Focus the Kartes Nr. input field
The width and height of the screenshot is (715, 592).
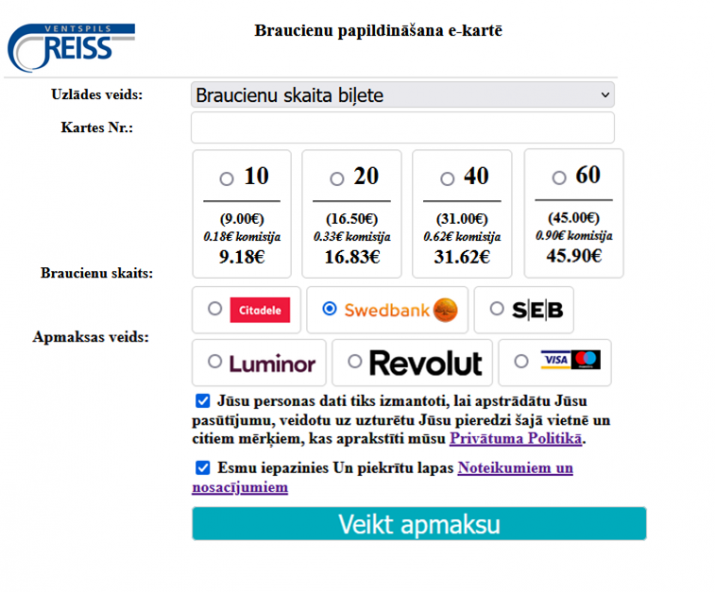(403, 128)
